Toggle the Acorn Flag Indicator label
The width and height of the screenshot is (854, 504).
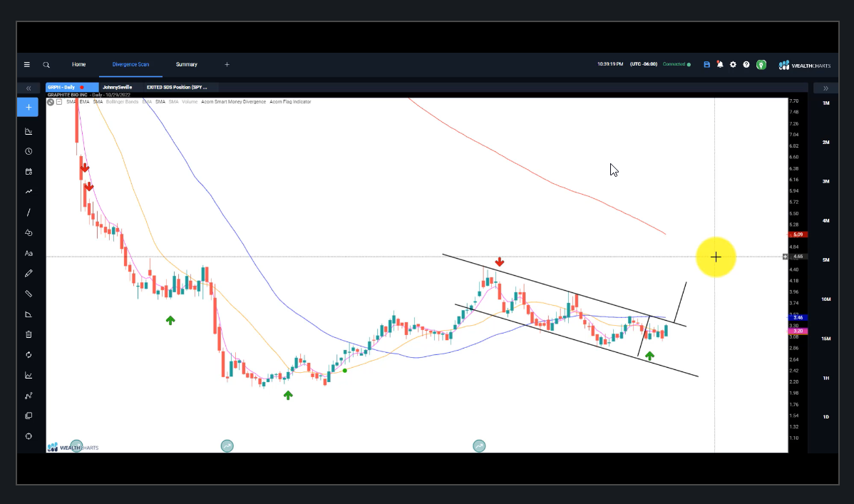pyautogui.click(x=290, y=102)
